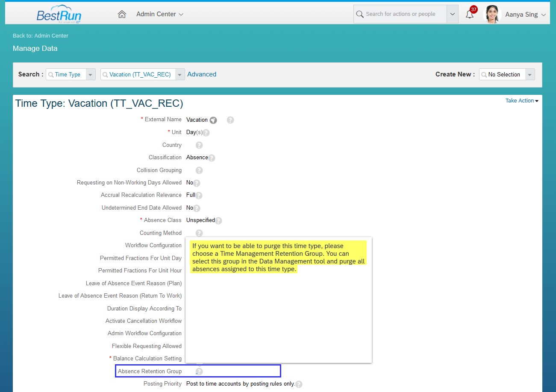Show help for Collision Grouping field
The width and height of the screenshot is (556, 392).
199,170
